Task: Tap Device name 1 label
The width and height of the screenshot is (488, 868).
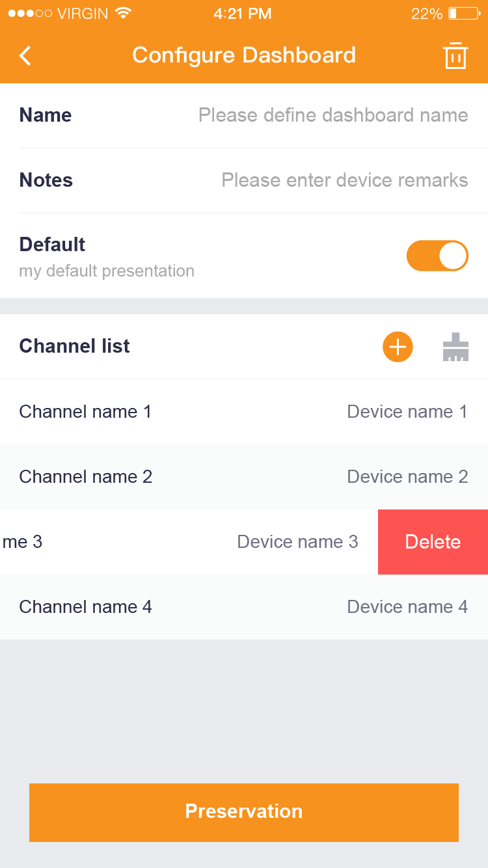Action: pyautogui.click(x=407, y=412)
